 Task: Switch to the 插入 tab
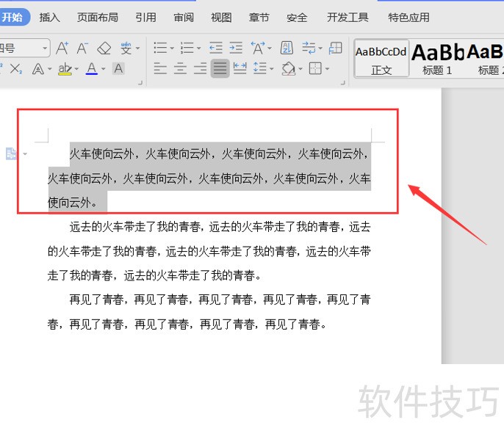pos(50,18)
